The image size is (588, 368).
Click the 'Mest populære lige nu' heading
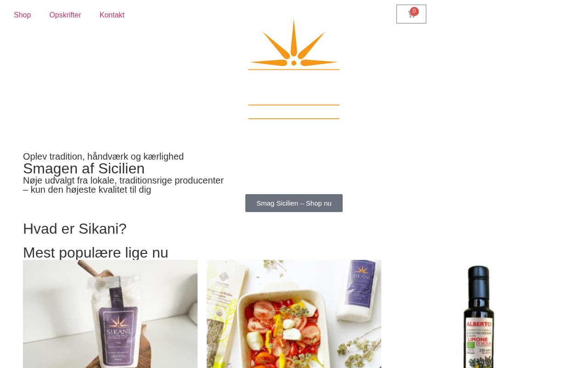[96, 253]
